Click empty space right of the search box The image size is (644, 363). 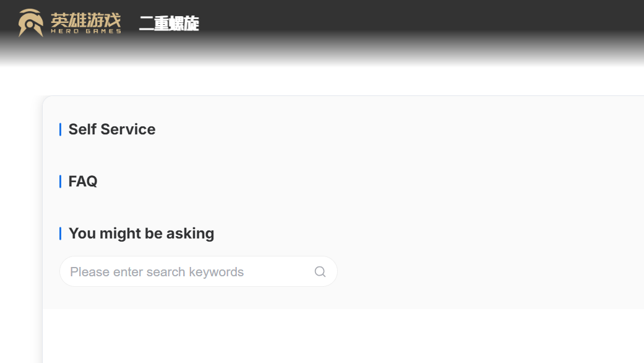click(483, 272)
